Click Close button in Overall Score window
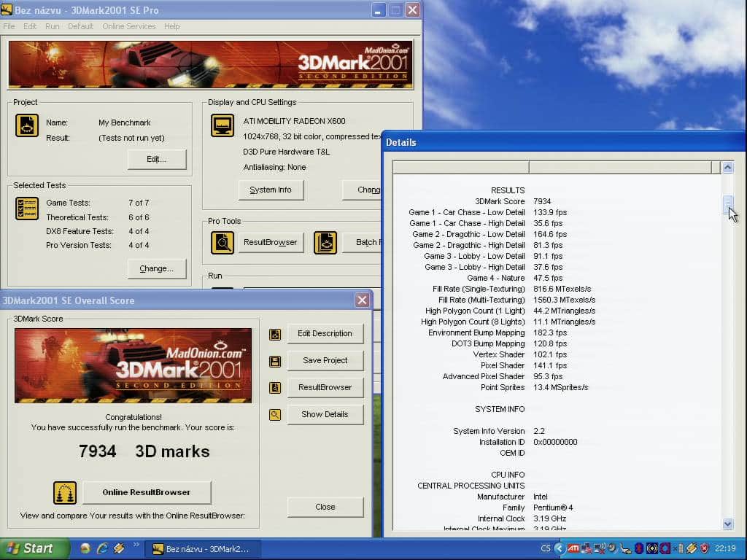The height and width of the screenshot is (560, 747). click(x=325, y=507)
